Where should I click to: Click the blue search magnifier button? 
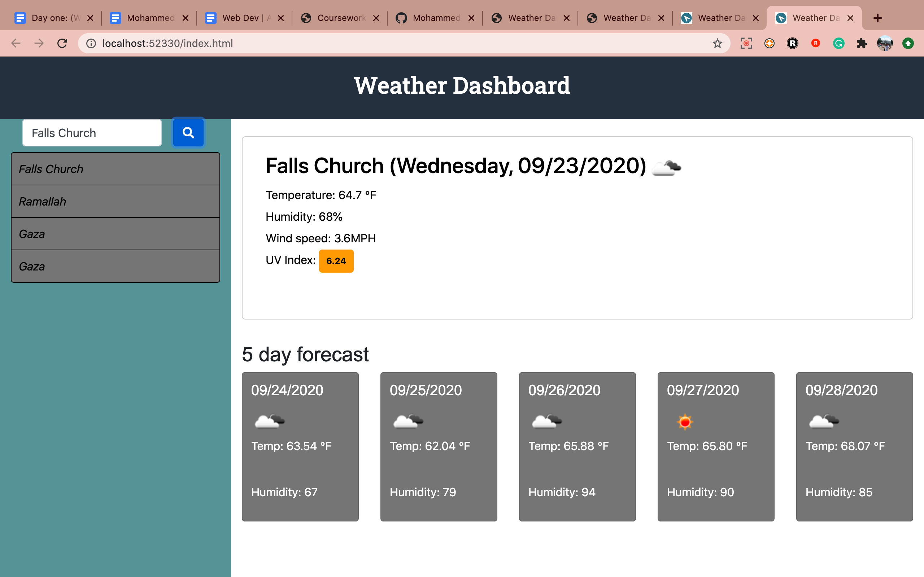click(188, 132)
